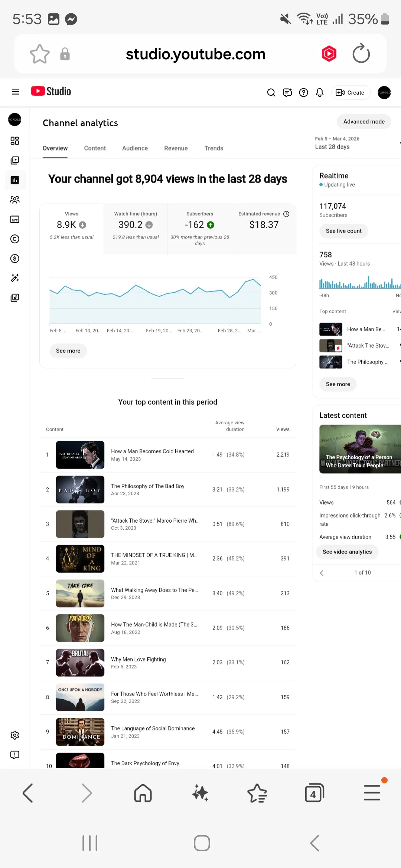Switch to the Overview tab
Image resolution: width=401 pixels, height=868 pixels.
pyautogui.click(x=55, y=148)
